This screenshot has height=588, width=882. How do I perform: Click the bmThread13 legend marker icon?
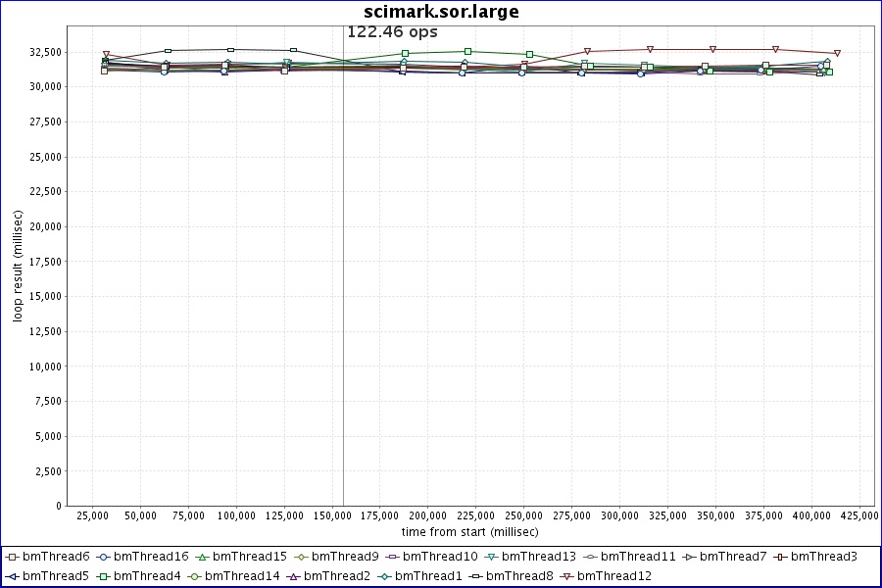click(x=492, y=557)
